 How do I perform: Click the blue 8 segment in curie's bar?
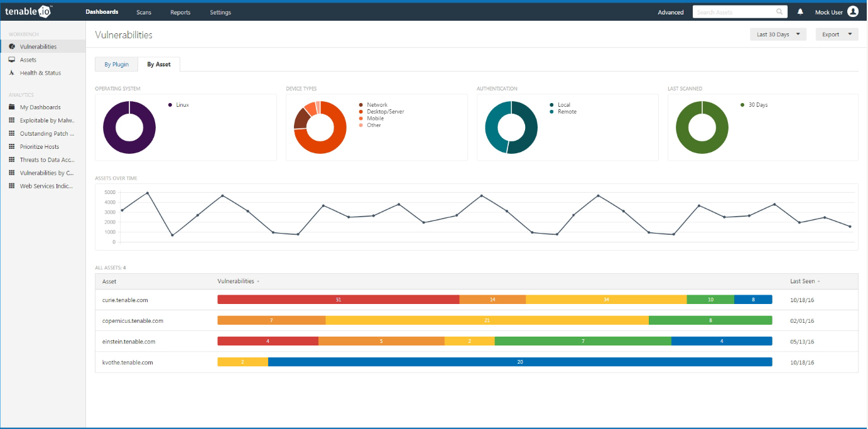(753, 300)
